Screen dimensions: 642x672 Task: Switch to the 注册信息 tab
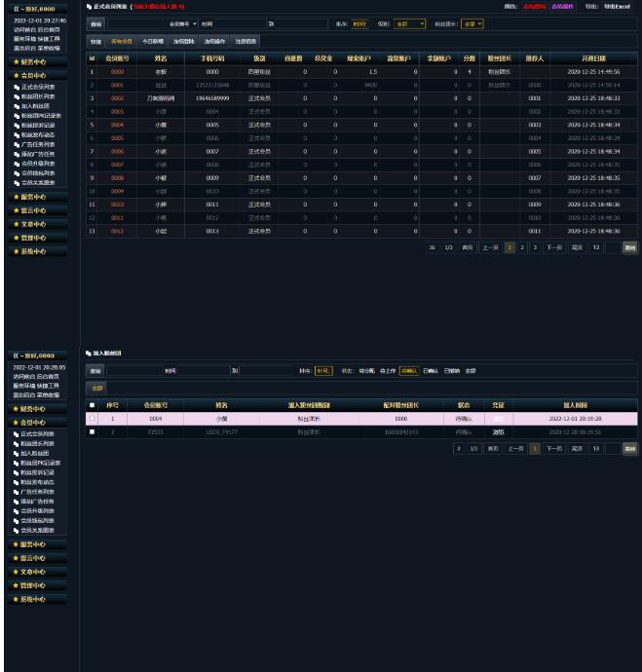pos(245,41)
